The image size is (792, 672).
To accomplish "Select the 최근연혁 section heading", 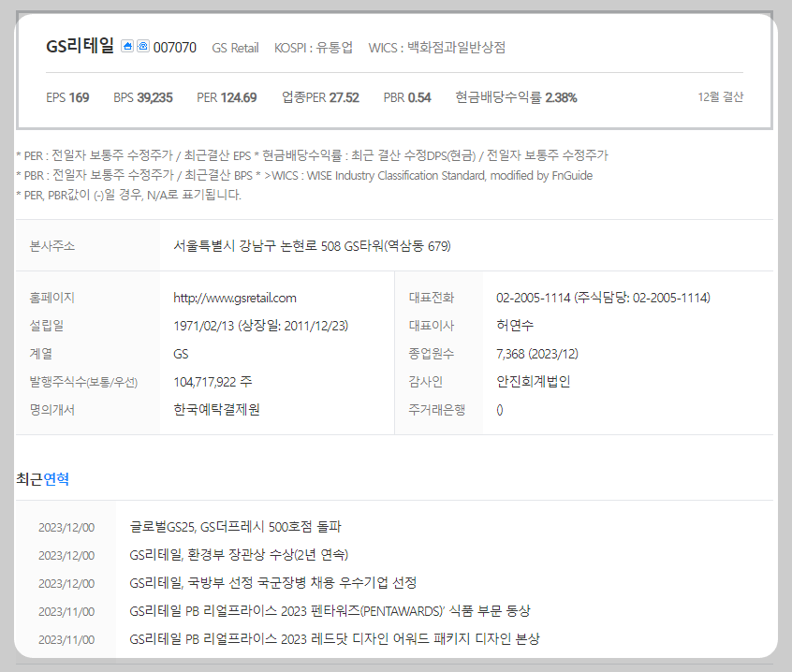I will click(x=42, y=478).
